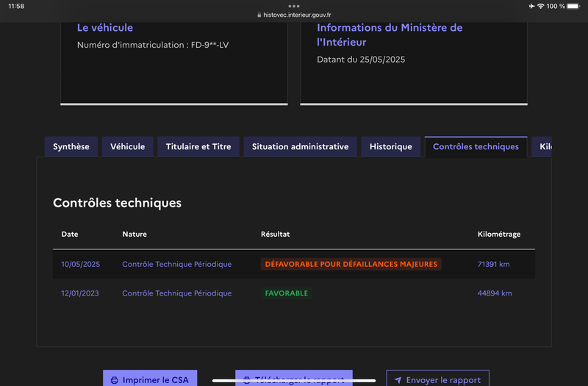
Task: Click the Résultat column header
Action: point(275,234)
